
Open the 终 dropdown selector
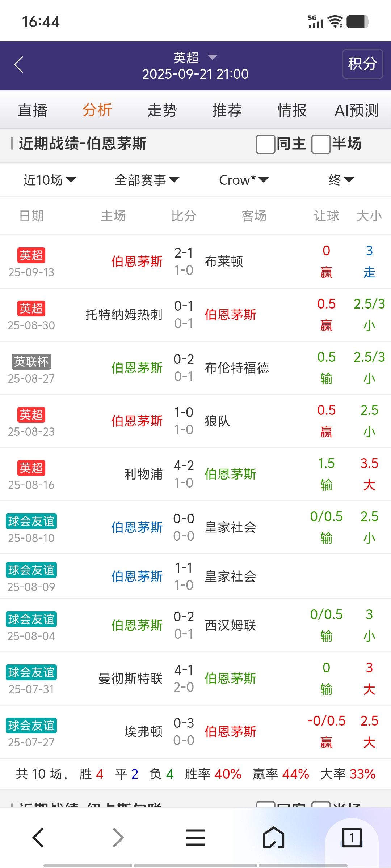click(x=341, y=180)
